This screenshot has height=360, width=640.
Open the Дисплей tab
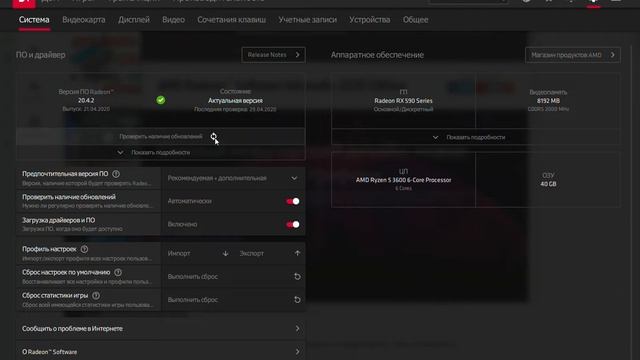[134, 20]
